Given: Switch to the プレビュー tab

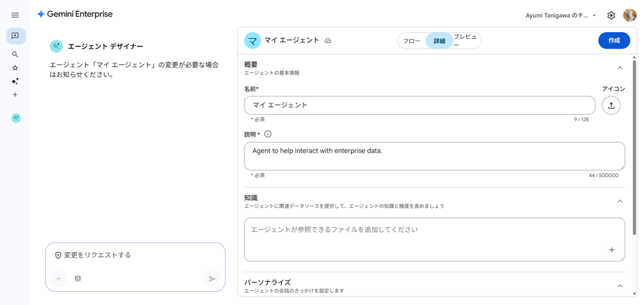Looking at the screenshot, I should [465, 41].
